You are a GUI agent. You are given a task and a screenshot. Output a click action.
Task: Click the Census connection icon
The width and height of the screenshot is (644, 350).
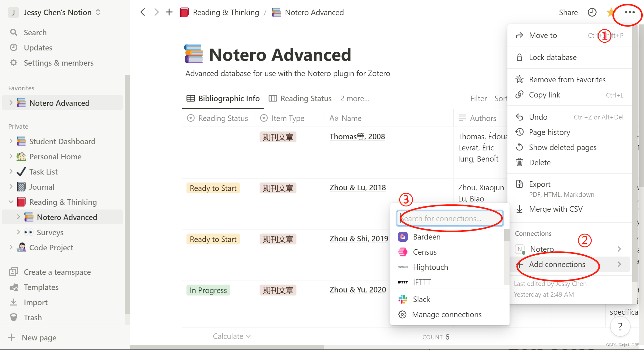coord(402,252)
